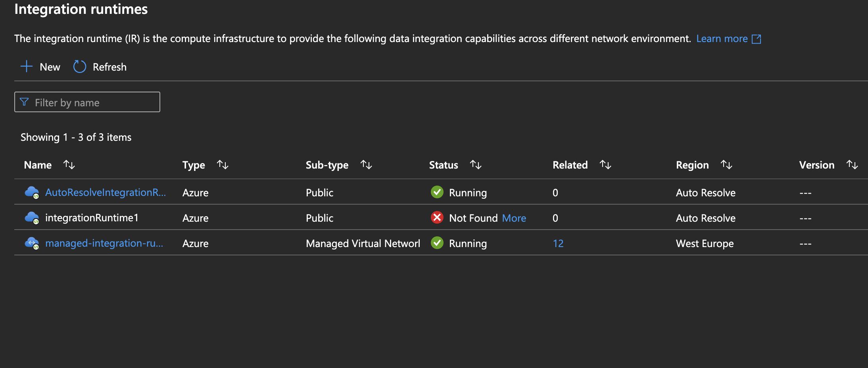The width and height of the screenshot is (868, 368).
Task: Click the green Running status icon for AutoResolveIntegrationRuntime
Action: (x=437, y=192)
